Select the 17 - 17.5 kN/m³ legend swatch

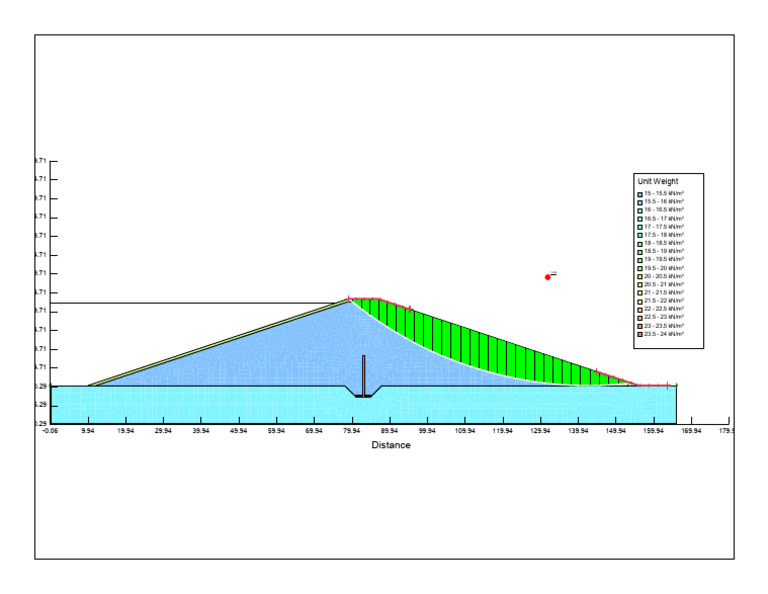pos(640,227)
